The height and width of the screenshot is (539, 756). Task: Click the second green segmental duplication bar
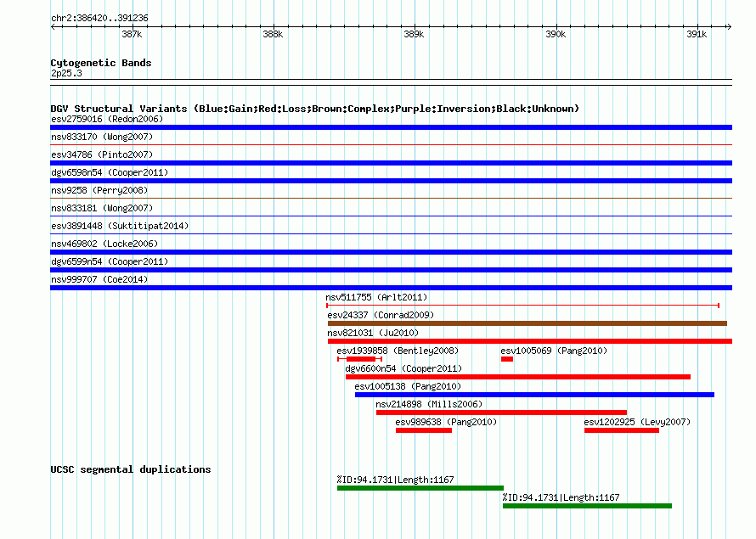tap(587, 506)
